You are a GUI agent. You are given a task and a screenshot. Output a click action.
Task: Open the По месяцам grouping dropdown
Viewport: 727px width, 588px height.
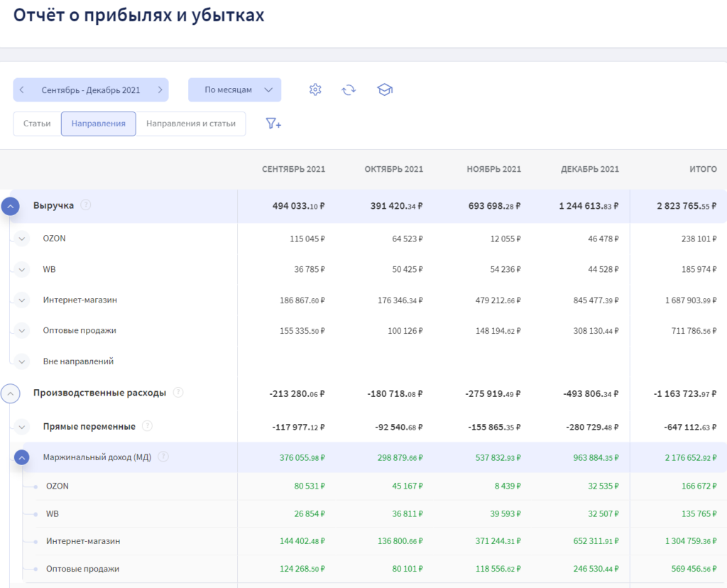(234, 90)
